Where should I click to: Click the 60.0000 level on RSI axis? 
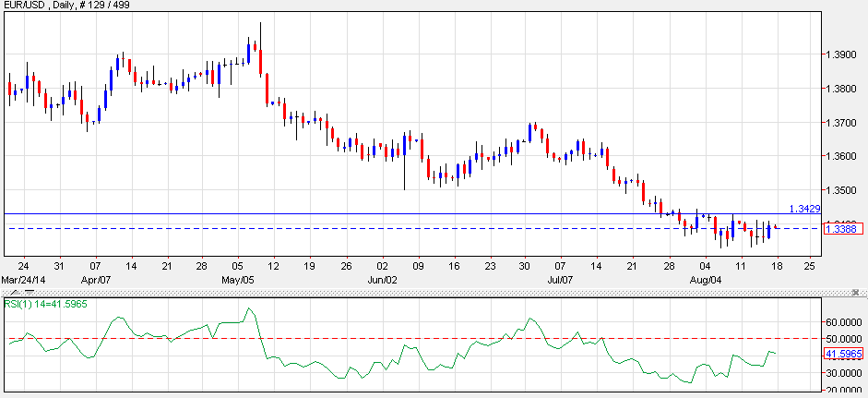click(x=845, y=322)
